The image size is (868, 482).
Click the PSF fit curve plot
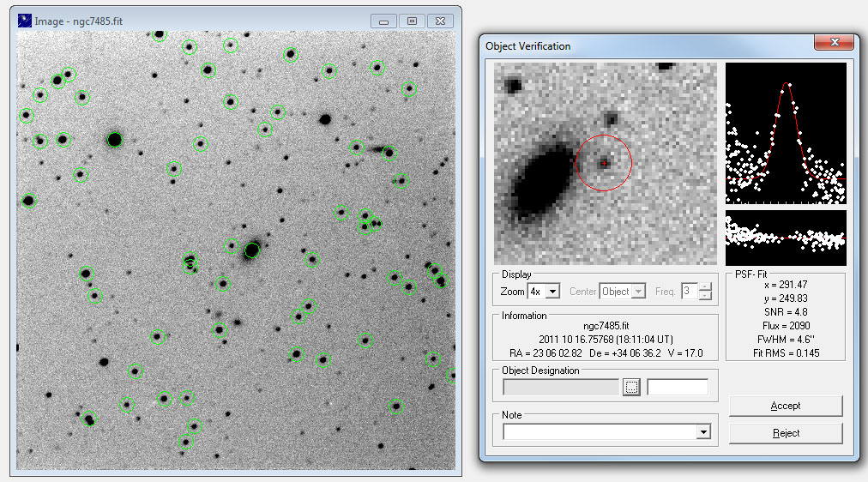[x=786, y=133]
